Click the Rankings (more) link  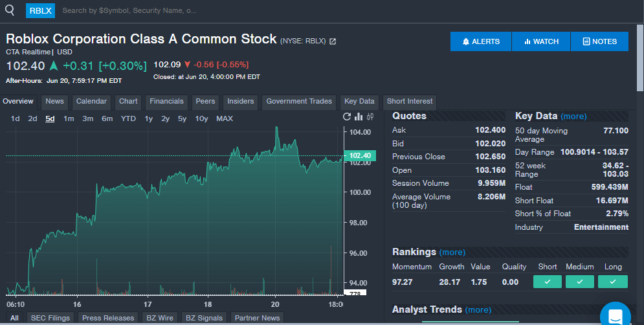click(x=452, y=252)
